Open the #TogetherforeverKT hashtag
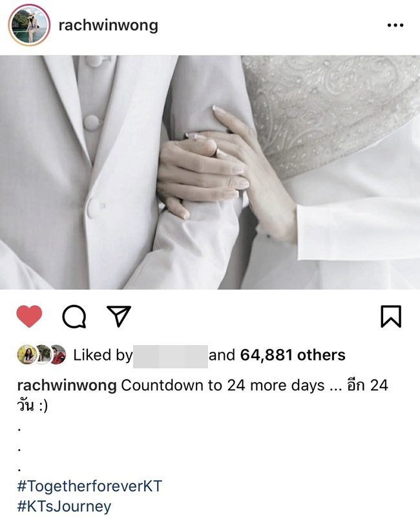420x517 pixels. click(89, 486)
